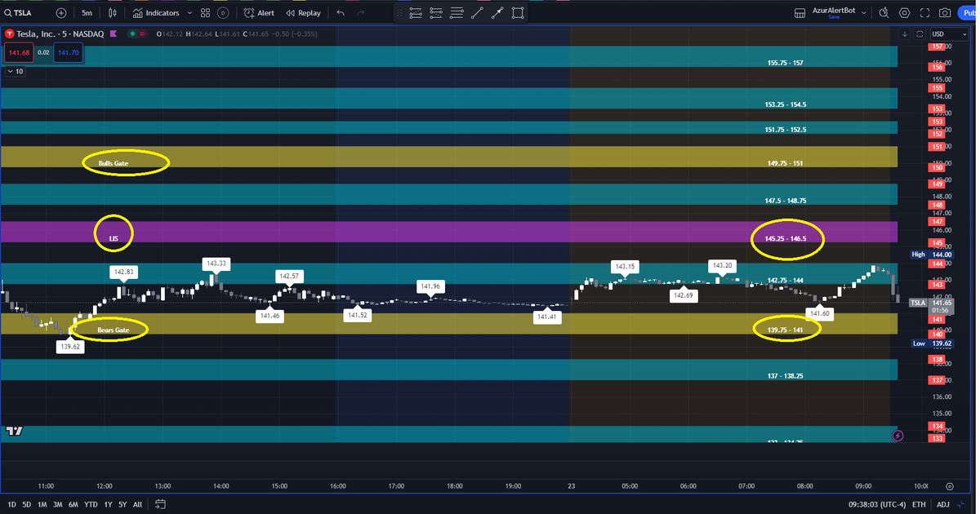Create a new Alert

point(259,13)
